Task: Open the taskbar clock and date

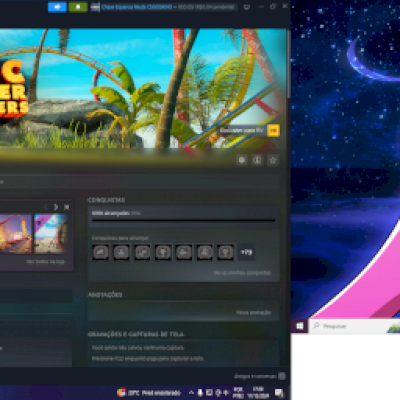Action: pyautogui.click(x=258, y=393)
